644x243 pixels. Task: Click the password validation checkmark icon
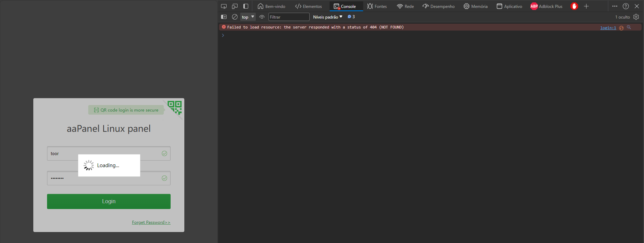point(164,178)
